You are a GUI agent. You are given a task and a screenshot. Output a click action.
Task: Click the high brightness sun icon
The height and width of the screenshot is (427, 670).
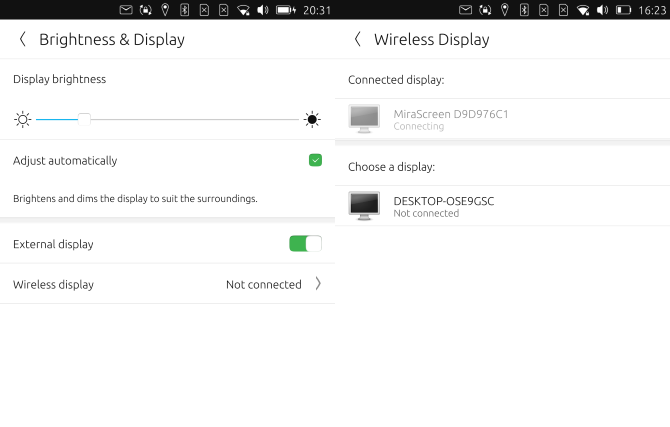pos(312,119)
